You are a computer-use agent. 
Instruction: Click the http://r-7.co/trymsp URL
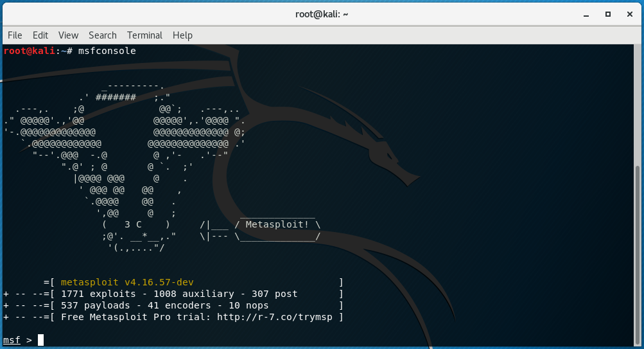click(274, 317)
